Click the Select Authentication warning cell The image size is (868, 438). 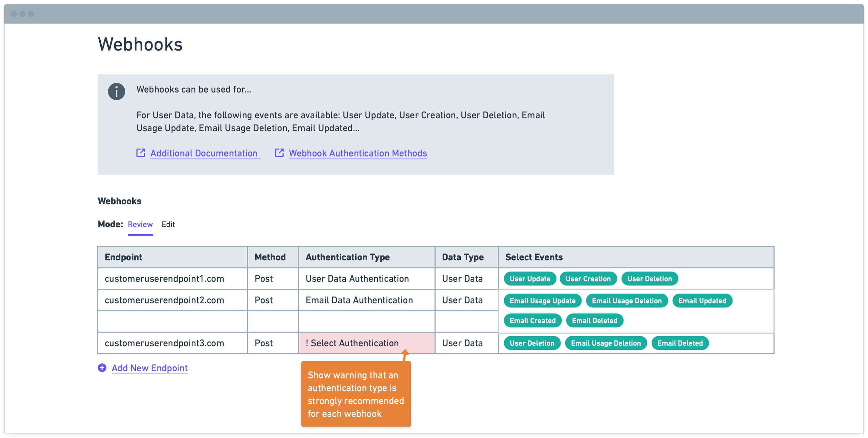click(x=366, y=343)
